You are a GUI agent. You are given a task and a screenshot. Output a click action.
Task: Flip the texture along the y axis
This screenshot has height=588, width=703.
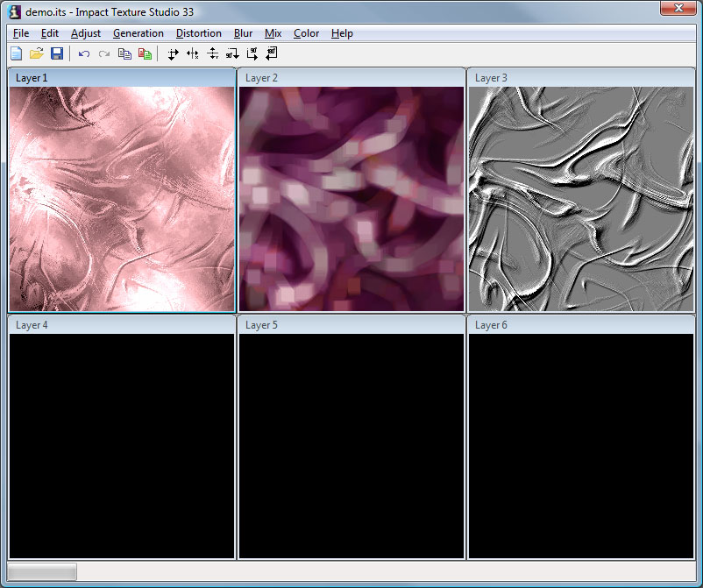[213, 53]
